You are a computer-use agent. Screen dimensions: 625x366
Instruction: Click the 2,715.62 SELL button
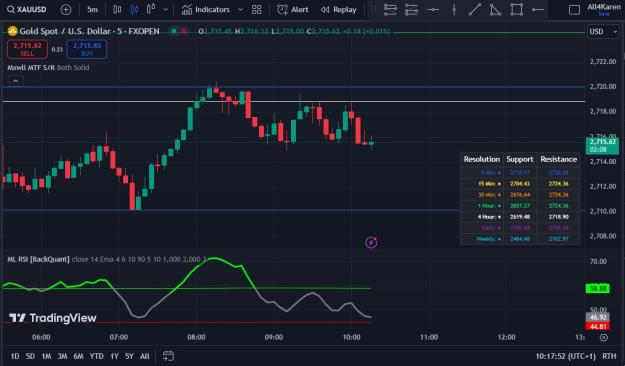point(27,49)
